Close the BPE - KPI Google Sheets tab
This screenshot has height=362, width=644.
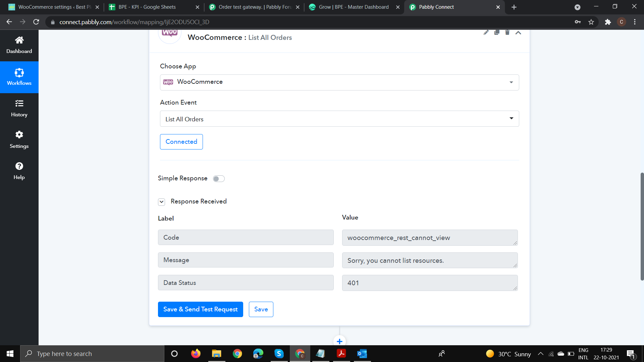[x=197, y=7]
